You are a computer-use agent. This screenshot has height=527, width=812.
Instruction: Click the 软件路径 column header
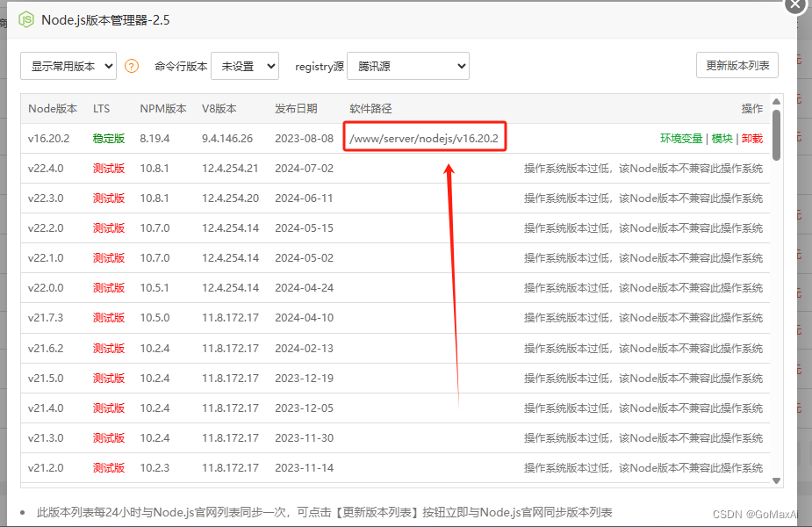(370, 109)
